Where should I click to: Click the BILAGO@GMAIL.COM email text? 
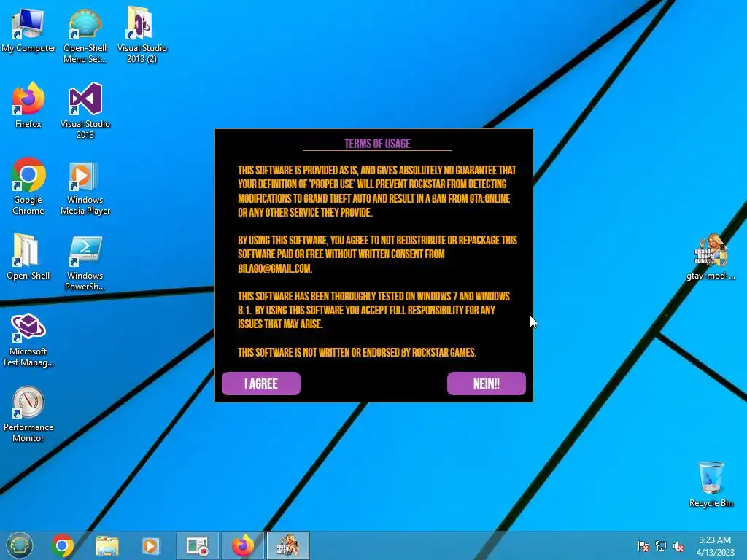click(x=275, y=268)
